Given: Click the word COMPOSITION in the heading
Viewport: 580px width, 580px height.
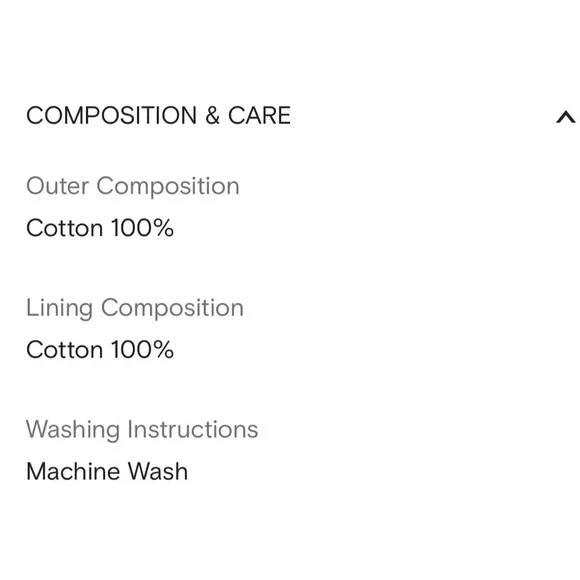Looking at the screenshot, I should point(111,115).
